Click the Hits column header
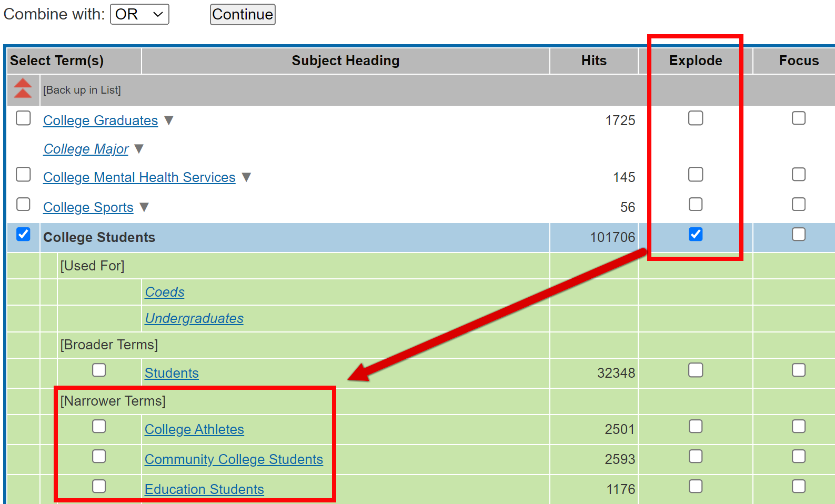The width and height of the screenshot is (835, 504). [594, 61]
